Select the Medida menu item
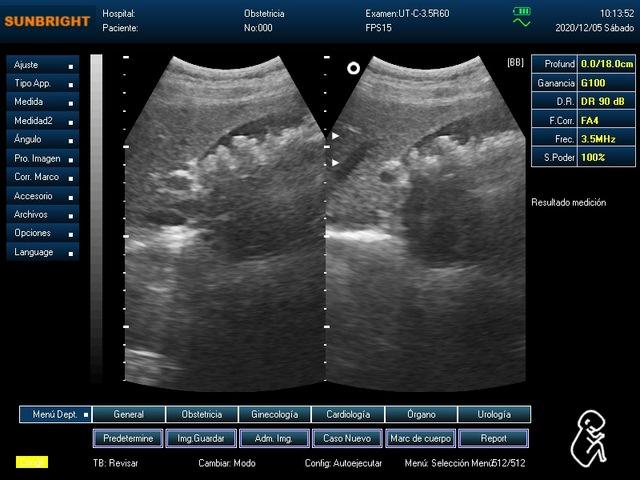This screenshot has height=480, width=640. click(x=43, y=102)
